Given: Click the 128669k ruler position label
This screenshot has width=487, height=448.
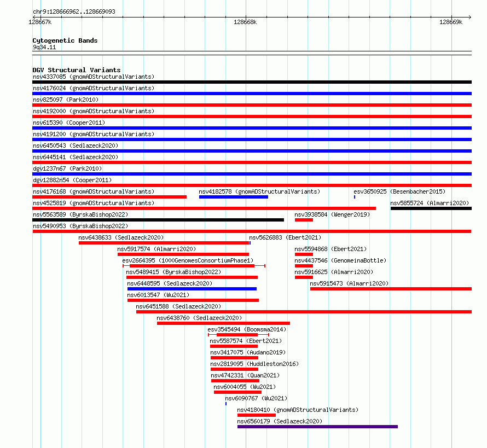Looking at the screenshot, I should point(451,22).
